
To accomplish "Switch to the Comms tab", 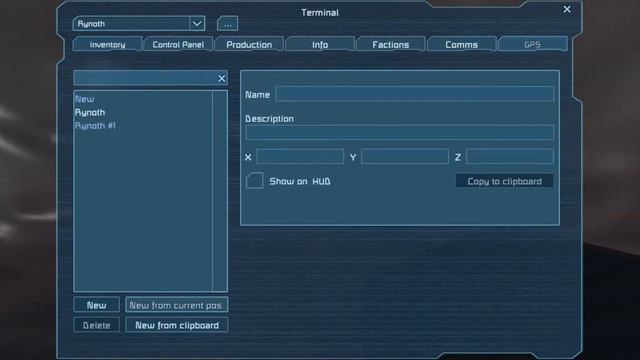I will click(x=462, y=44).
